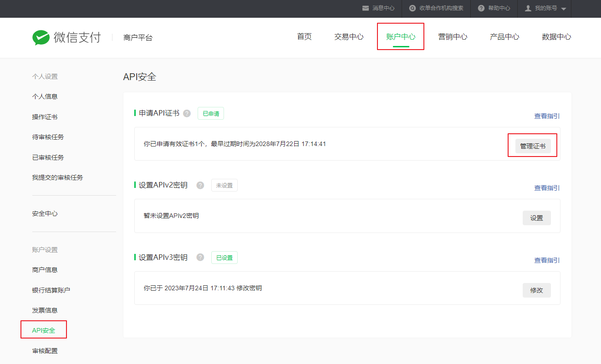Click help icon beside 申请API证书
The width and height of the screenshot is (601, 364).
[x=187, y=113]
